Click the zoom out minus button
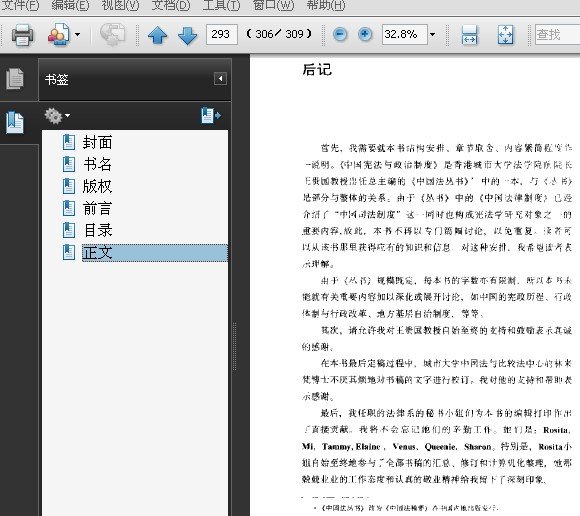This screenshot has width=580, height=516. 340,35
